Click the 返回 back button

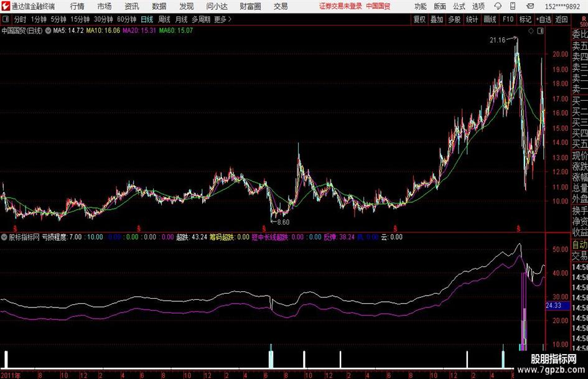[561, 19]
